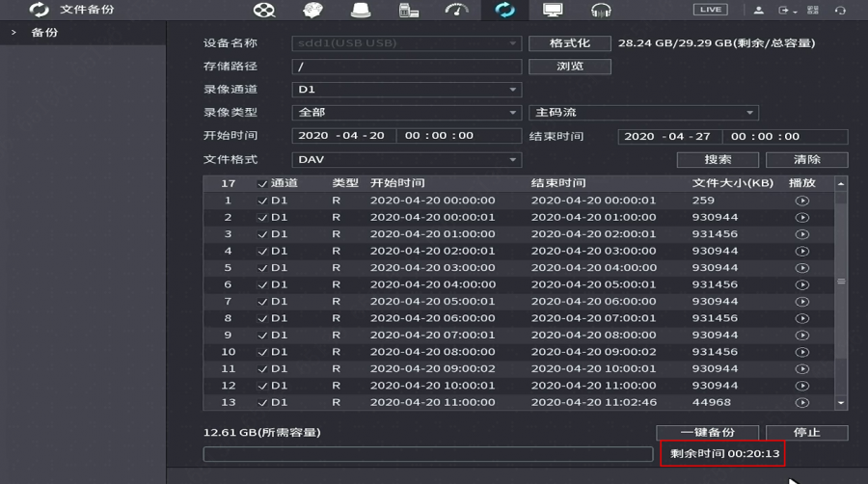Open the POS register icon
Viewport: 868px width, 484px height.
click(409, 10)
